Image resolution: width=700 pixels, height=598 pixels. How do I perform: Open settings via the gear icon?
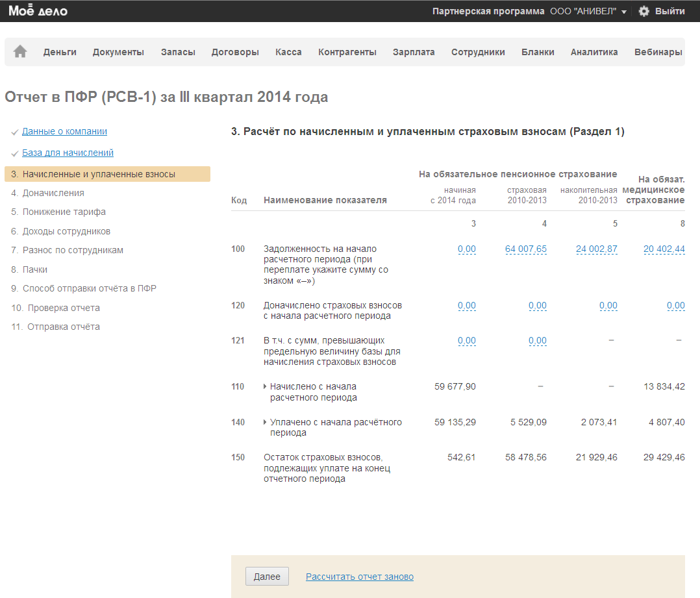[644, 11]
